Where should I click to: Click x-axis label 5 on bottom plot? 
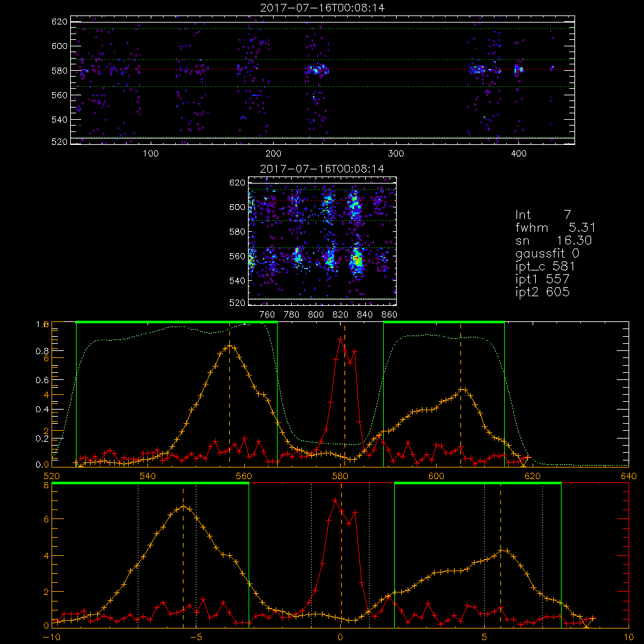[485, 637]
